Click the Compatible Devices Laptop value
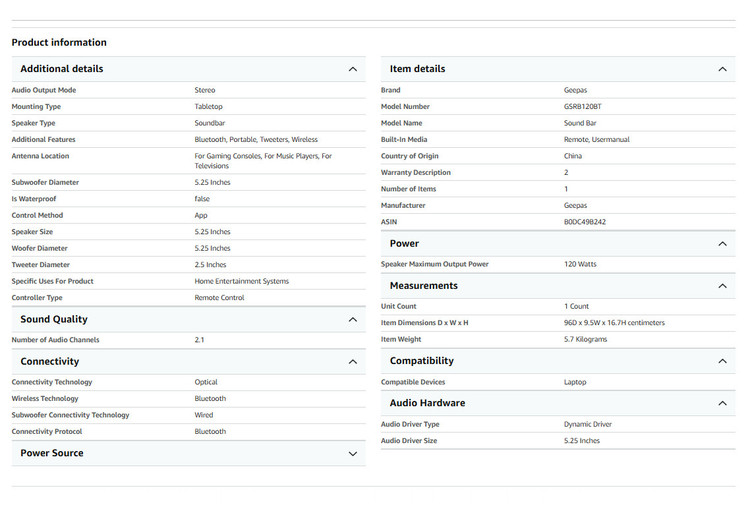This screenshot has height=531, width=750. point(574,382)
